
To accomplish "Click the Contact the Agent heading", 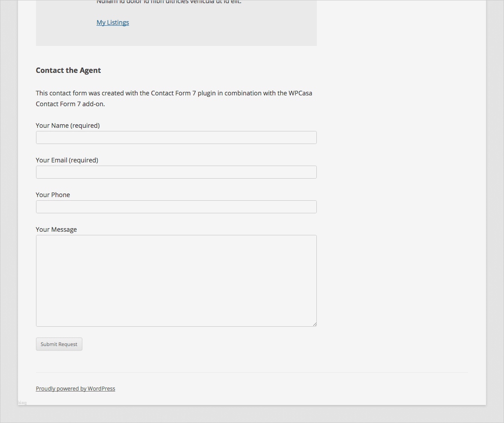I will pyautogui.click(x=68, y=70).
